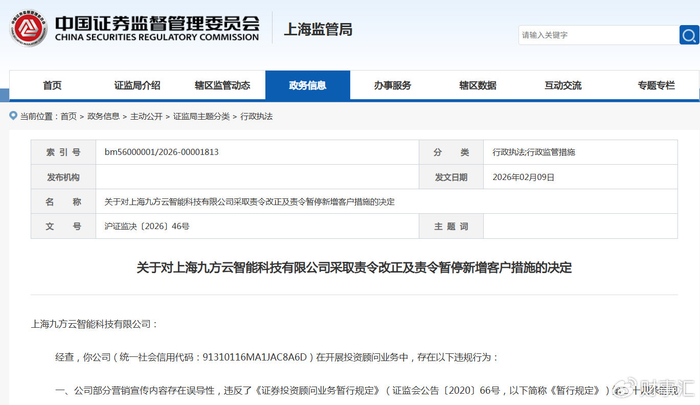Select the date 2026年02月09日
The height and width of the screenshot is (405, 700).
[523, 177]
